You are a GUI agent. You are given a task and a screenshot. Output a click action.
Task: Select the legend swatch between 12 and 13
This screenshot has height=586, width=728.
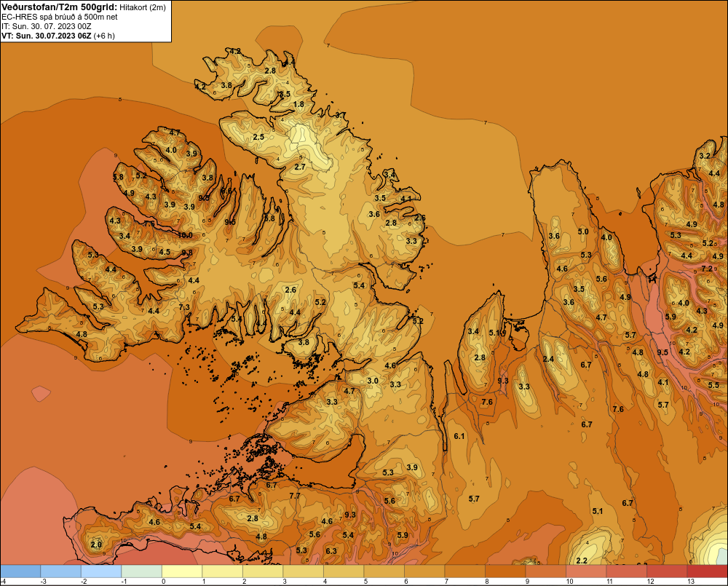coord(667,571)
